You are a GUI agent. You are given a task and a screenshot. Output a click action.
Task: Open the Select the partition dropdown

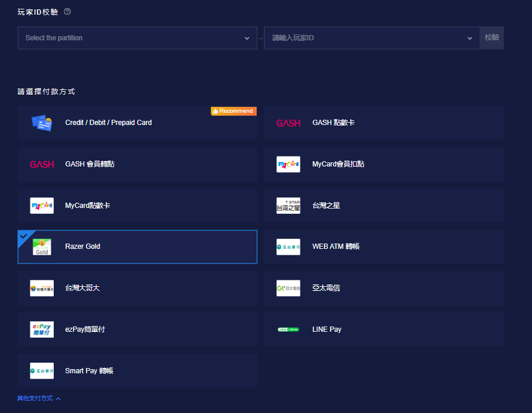137,38
